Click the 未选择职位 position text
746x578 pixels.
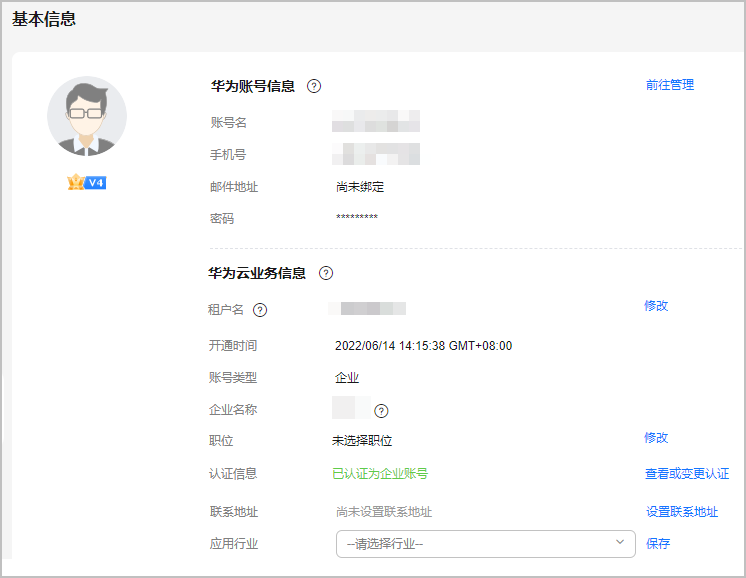pyautogui.click(x=362, y=440)
